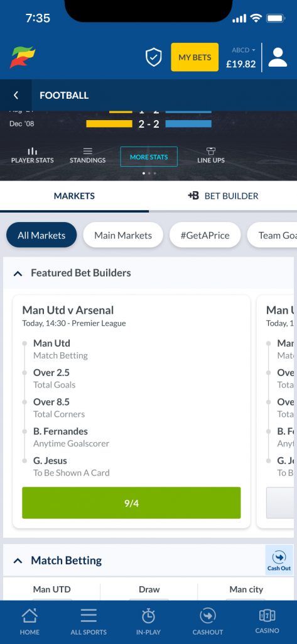Open Casino from bottom bar
This screenshot has width=297, height=644.
[x=267, y=622]
